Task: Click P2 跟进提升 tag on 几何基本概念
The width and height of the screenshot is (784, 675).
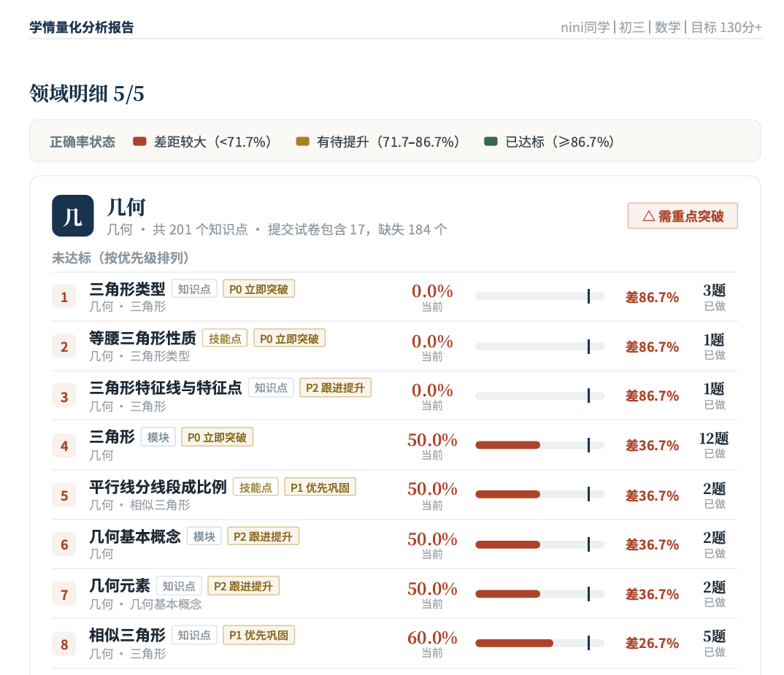Action: (263, 536)
